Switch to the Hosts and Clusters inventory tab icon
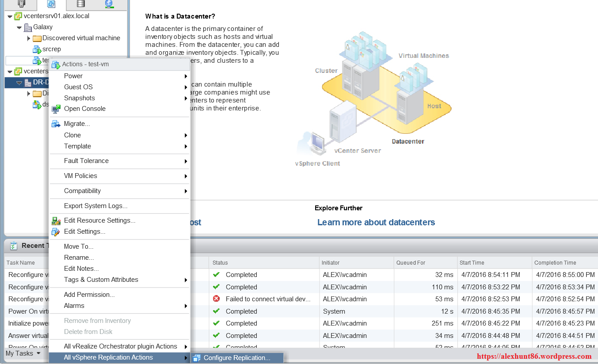 (x=21, y=4)
